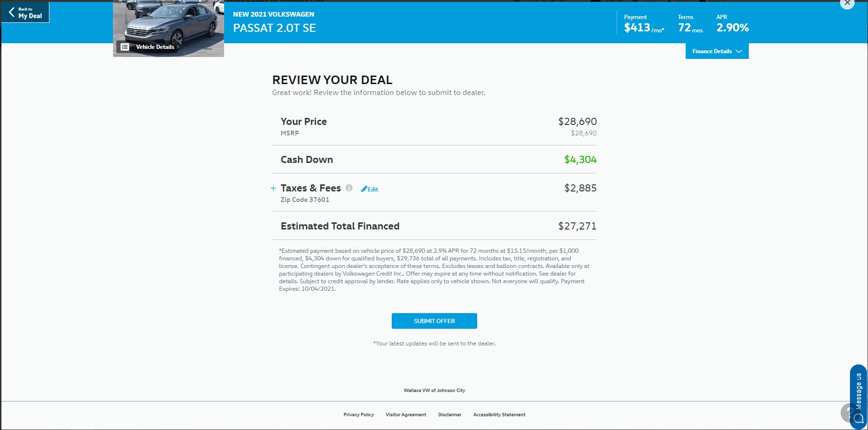Open the Message us chat widget
Viewport: 868px width, 430px height.
859,391
